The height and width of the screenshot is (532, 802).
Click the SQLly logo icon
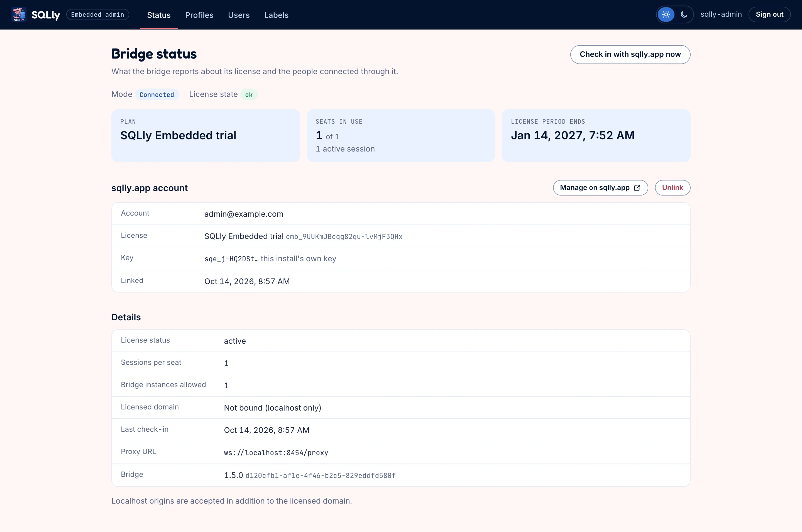tap(19, 14)
